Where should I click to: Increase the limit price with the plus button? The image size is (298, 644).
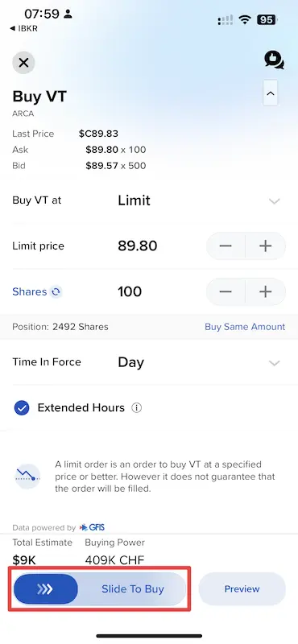click(x=266, y=246)
